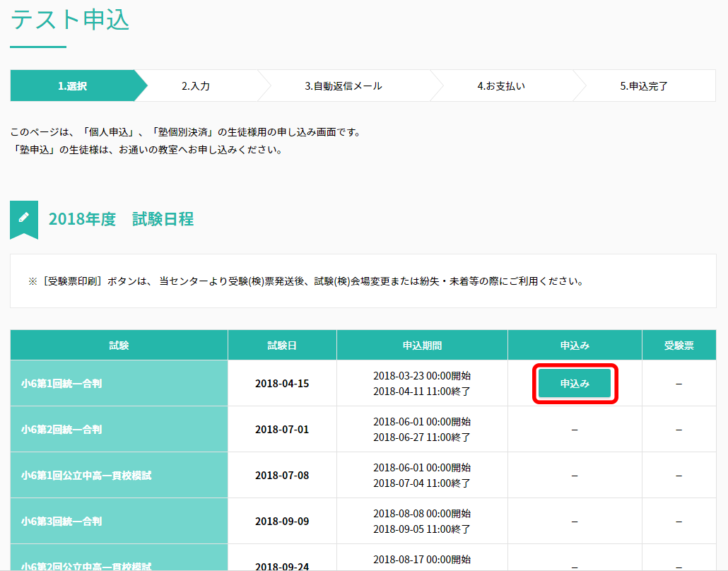Screen dimensions: 728x571
Task: Click the exam date 2018-04-15
Action: tap(282, 384)
